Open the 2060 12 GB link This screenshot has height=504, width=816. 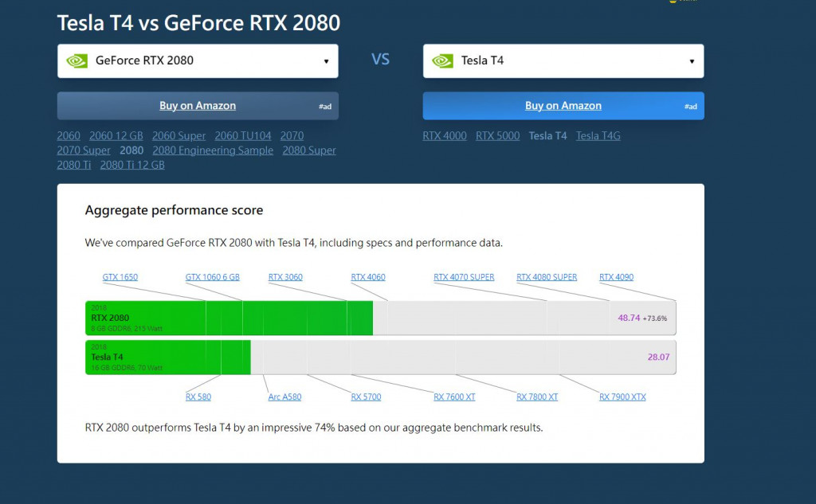pyautogui.click(x=116, y=135)
